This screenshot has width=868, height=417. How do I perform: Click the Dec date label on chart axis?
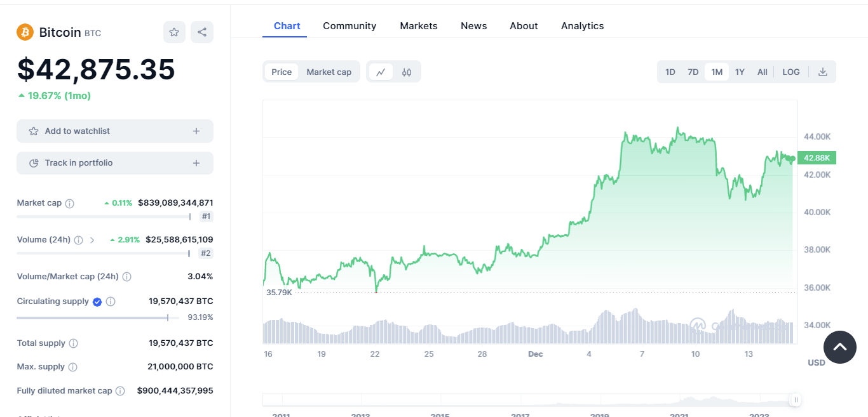click(x=536, y=354)
